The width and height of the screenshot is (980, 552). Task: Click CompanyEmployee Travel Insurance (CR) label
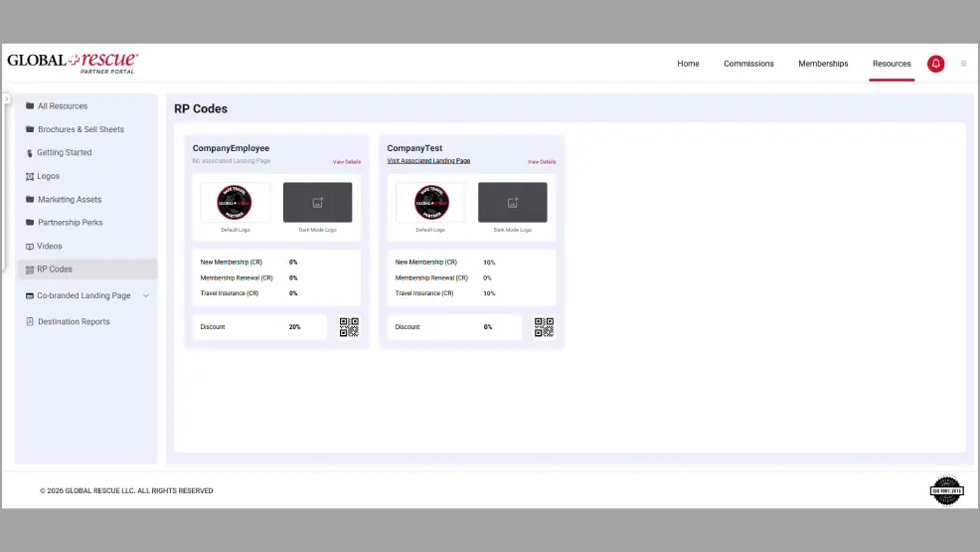coord(230,293)
